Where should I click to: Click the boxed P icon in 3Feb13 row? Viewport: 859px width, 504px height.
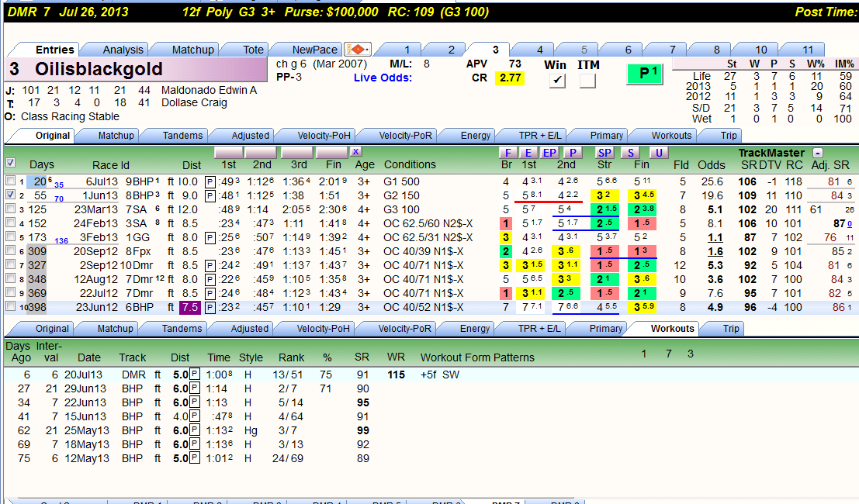(210, 237)
